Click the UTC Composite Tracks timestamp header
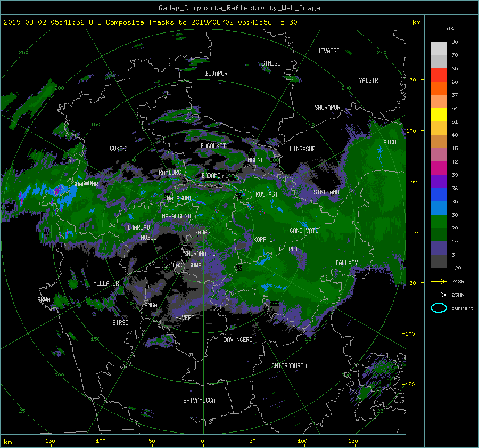The image size is (479, 448). (x=151, y=22)
